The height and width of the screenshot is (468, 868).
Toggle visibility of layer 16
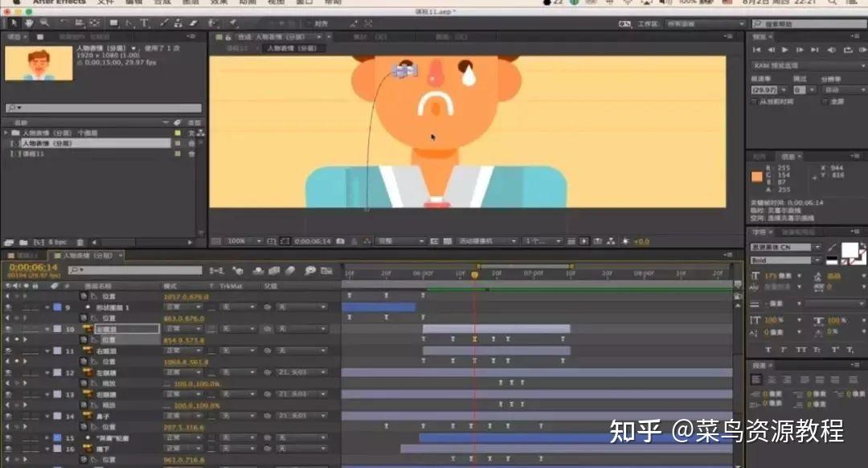click(8, 449)
